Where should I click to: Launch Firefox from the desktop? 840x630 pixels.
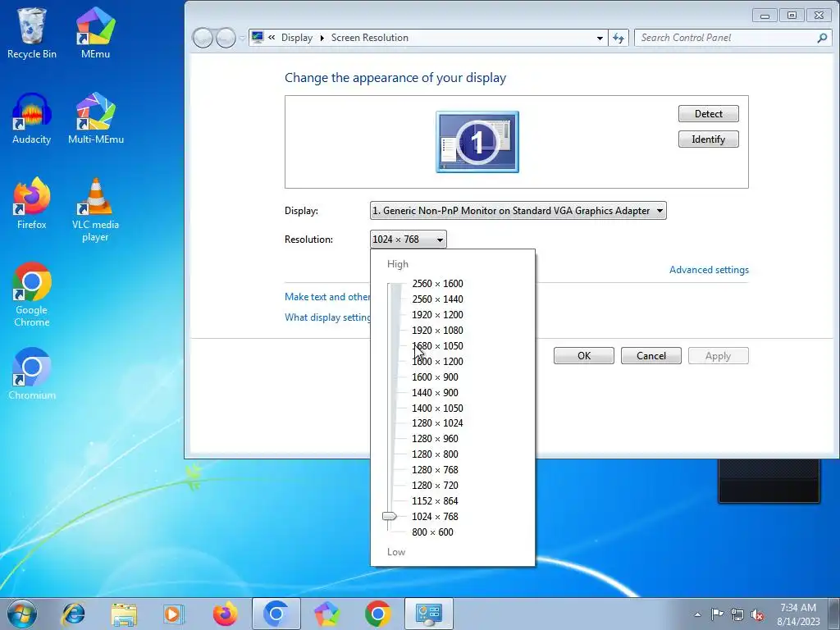[x=32, y=203]
